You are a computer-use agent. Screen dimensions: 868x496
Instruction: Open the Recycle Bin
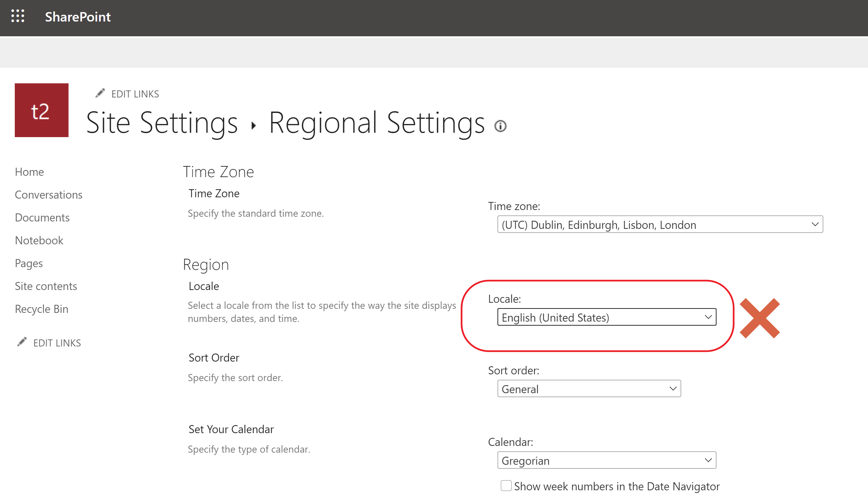(x=41, y=309)
